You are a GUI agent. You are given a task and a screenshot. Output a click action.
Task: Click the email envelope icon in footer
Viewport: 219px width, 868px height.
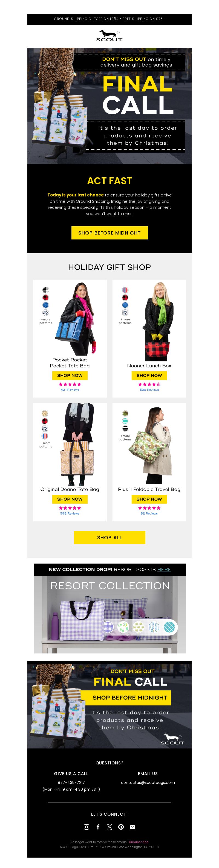coord(132,827)
